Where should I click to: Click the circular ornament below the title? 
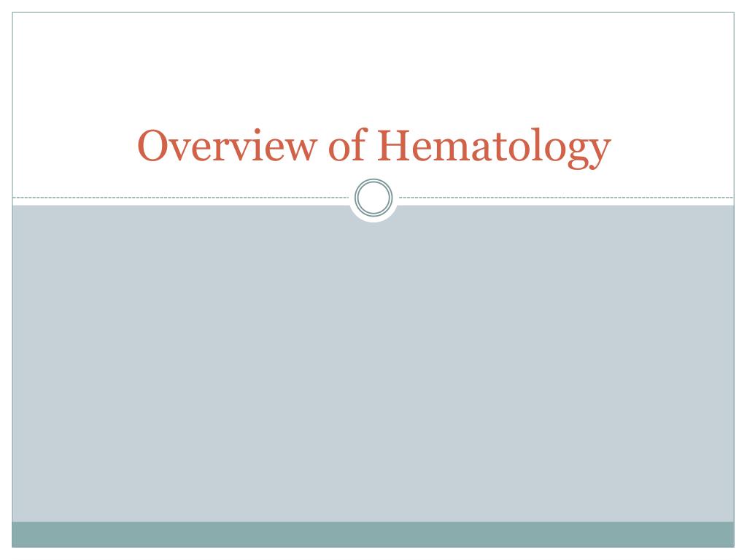point(373,197)
